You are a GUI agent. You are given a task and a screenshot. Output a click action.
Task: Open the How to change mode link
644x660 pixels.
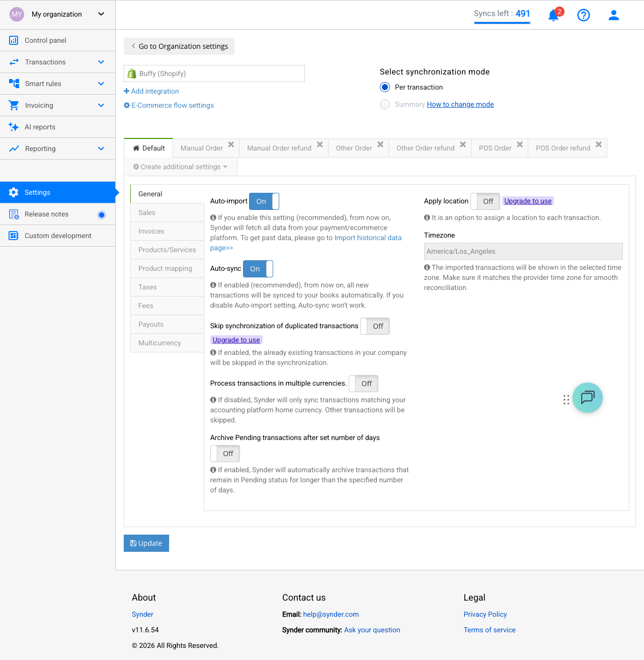[x=460, y=104]
